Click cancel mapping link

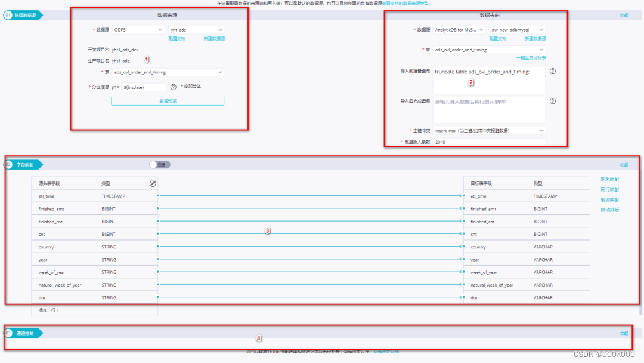609,200
